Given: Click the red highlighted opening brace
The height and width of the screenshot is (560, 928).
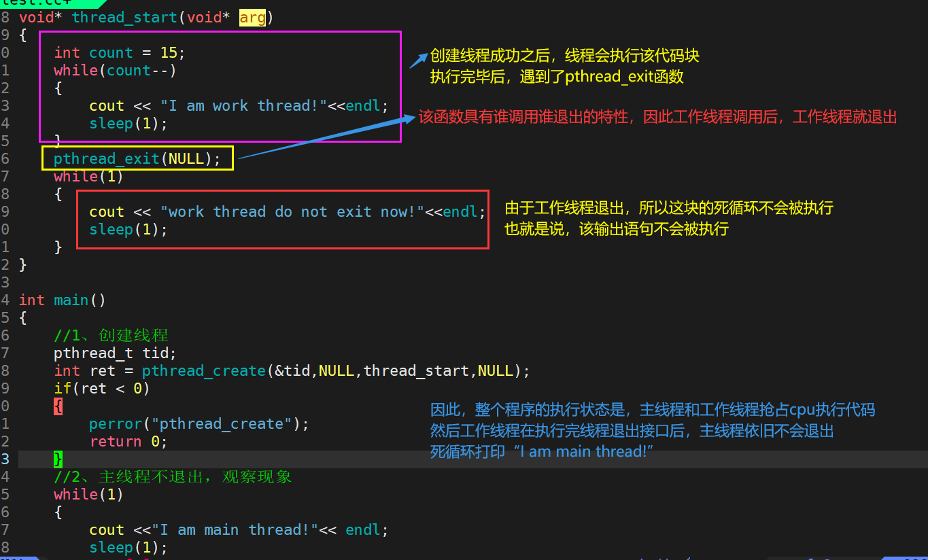Looking at the screenshot, I should (x=58, y=406).
